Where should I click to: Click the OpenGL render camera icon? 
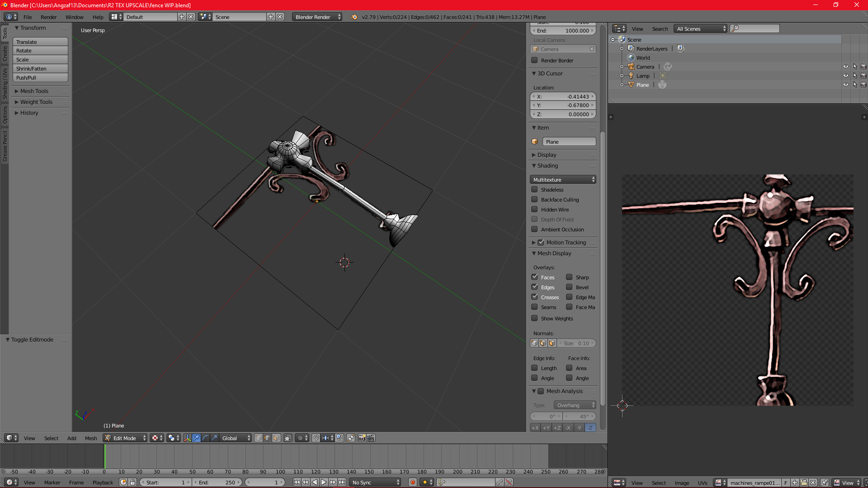[x=362, y=438]
